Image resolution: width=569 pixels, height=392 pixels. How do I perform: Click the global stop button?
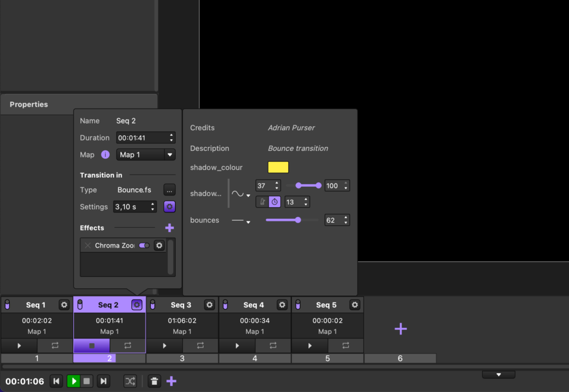click(86, 381)
